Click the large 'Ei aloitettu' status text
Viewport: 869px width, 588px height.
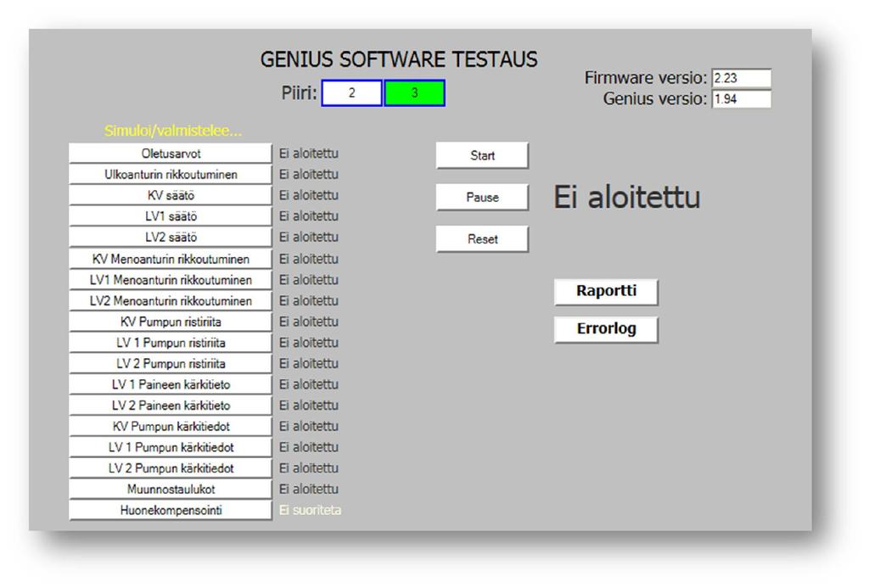[x=627, y=198]
